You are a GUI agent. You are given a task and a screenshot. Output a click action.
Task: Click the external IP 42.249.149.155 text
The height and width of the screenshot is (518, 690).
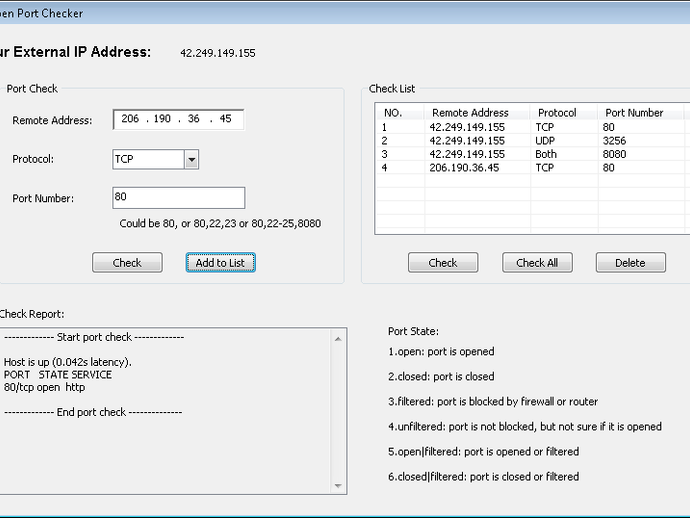pos(217,53)
